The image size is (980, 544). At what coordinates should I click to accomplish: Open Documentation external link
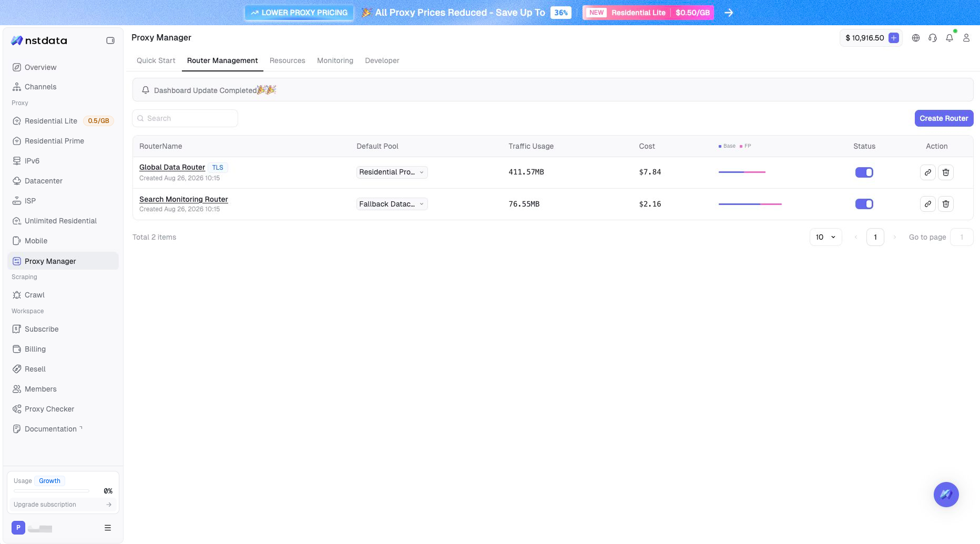[x=63, y=429]
